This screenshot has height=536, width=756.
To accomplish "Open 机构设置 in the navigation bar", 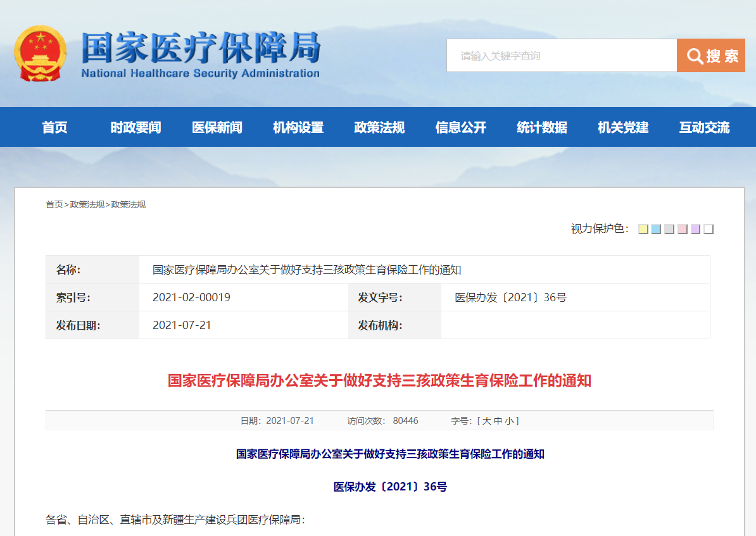I will pyautogui.click(x=298, y=127).
